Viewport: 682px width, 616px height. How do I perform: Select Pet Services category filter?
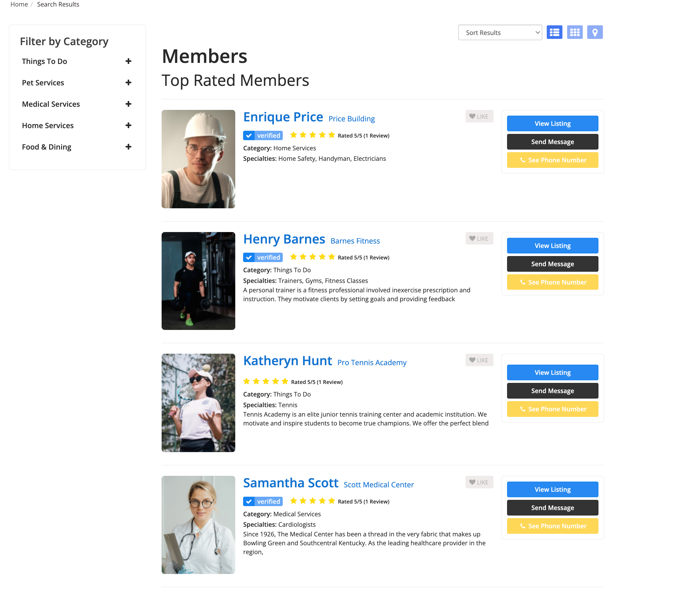[43, 83]
